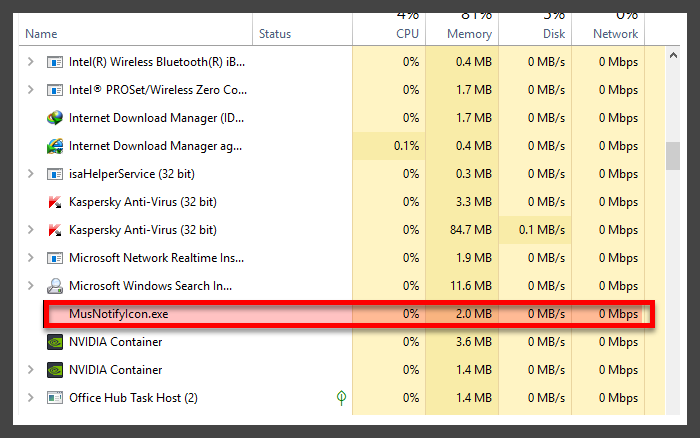Expand the Intel Wireless Bluetooth process group

(x=30, y=62)
